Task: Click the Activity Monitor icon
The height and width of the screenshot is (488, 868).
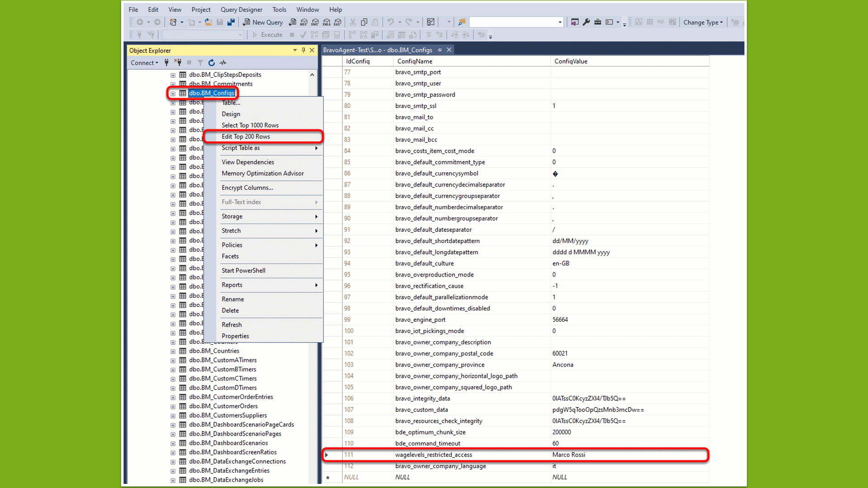Action: pyautogui.click(x=431, y=22)
